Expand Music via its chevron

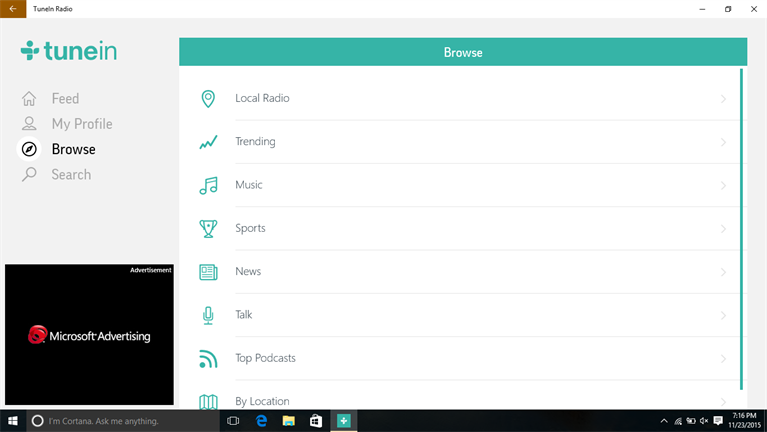(x=723, y=185)
